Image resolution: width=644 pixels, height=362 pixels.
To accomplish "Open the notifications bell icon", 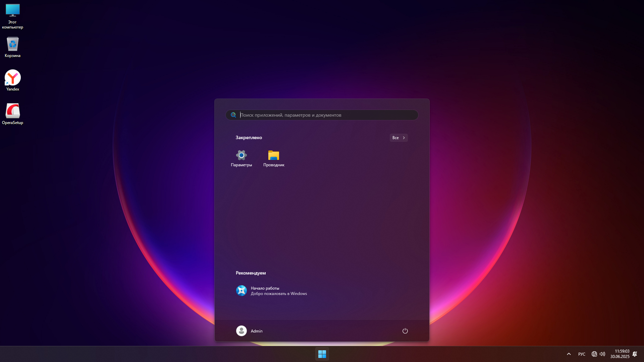I will click(635, 354).
